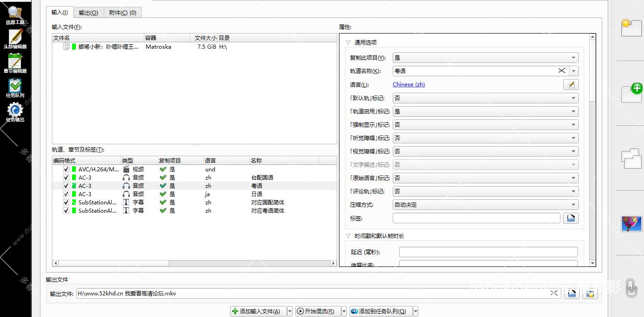Image resolution: width=644 pixels, height=317 pixels.
Task: Click the browse icon beside 标签 field
Action: (571, 218)
